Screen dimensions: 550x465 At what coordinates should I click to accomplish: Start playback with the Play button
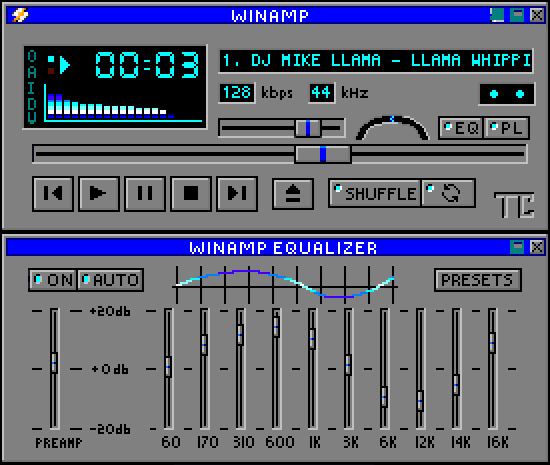99,194
